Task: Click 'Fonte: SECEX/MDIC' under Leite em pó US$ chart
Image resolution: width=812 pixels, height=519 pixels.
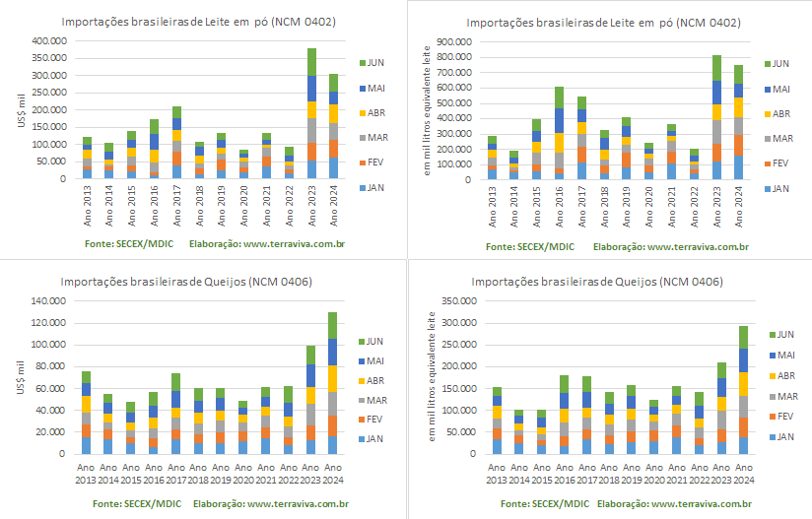Action: pos(129,243)
